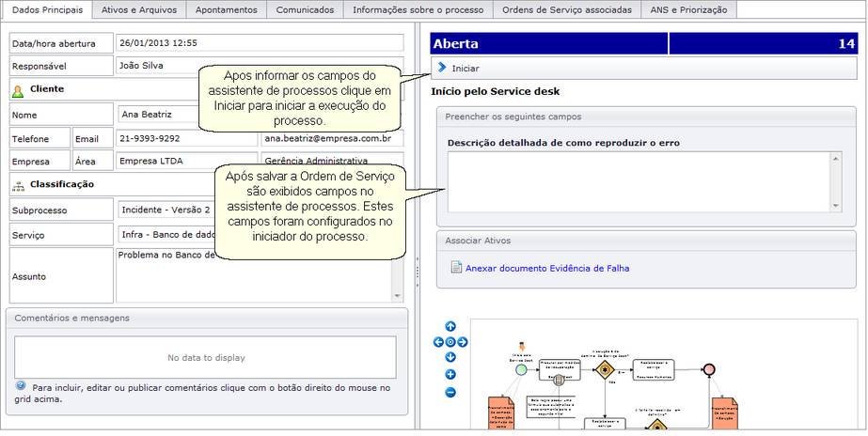This screenshot has height=436, width=868.
Task: Click the order number 14
Action: [764, 44]
